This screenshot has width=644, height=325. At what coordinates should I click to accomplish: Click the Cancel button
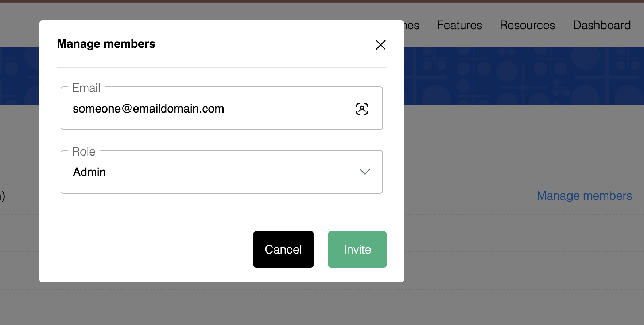(x=283, y=249)
